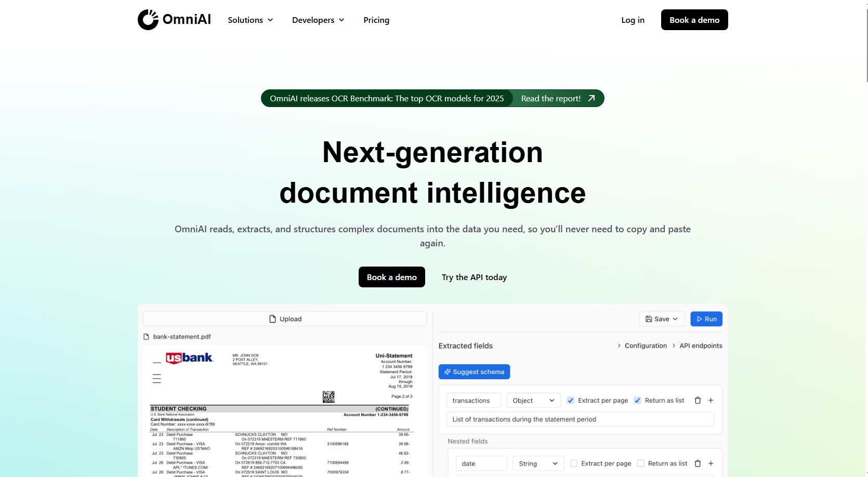Click the plus icon in the date row
This screenshot has width=868, height=477.
tap(711, 463)
